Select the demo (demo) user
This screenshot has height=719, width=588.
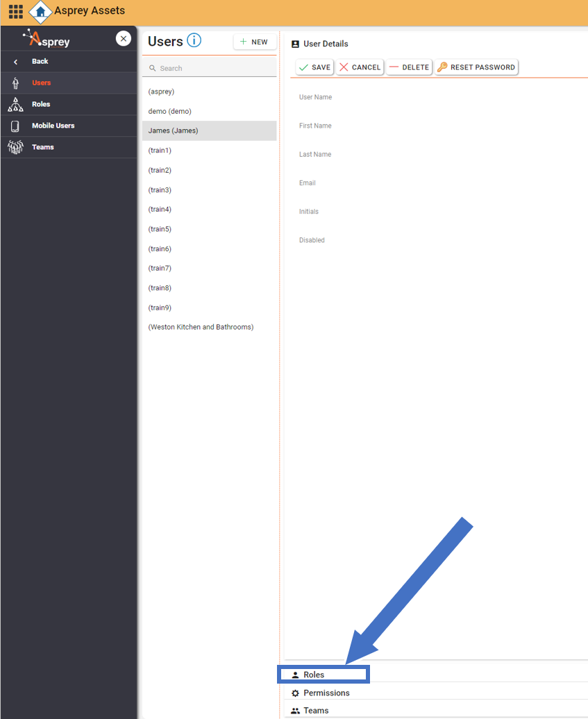tap(170, 111)
